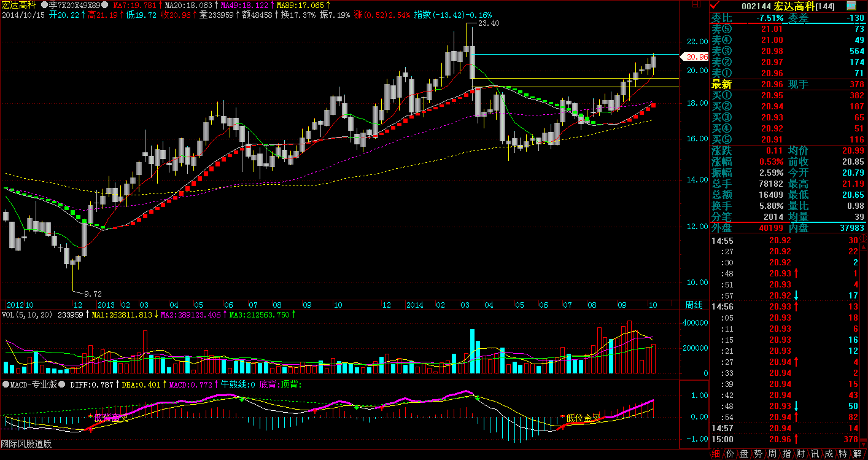This screenshot has width=868, height=460.
Task: Click the 网际风股道版 label
Action: click(x=26, y=444)
